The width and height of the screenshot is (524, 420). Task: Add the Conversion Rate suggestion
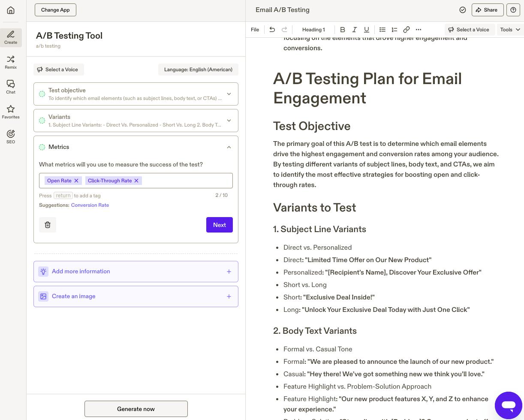90,205
